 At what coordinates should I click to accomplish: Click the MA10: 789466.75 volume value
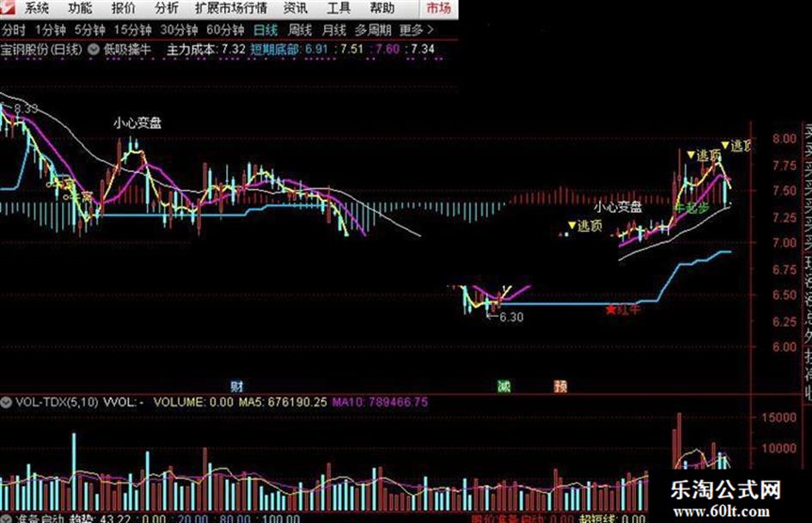(380, 402)
